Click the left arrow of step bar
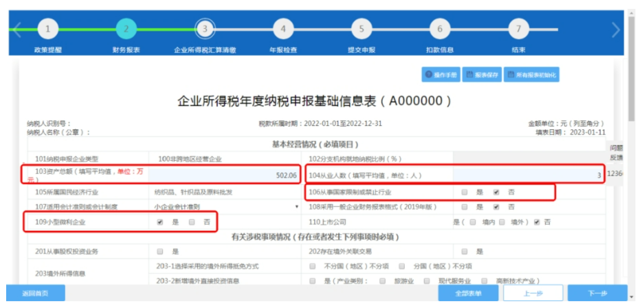Image resolution: width=644 pixels, height=307 pixels. click(17, 30)
